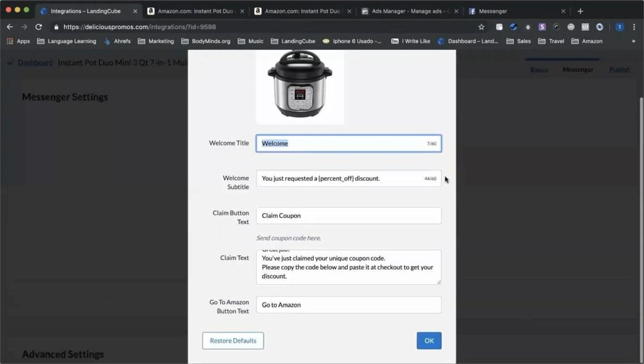Open the Apps grid shortcut
Image resolution: width=644 pixels, height=364 pixels.
[x=18, y=41]
